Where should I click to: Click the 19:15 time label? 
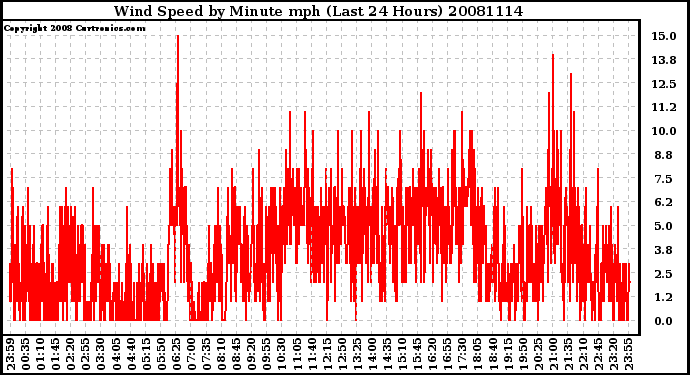pos(507,354)
